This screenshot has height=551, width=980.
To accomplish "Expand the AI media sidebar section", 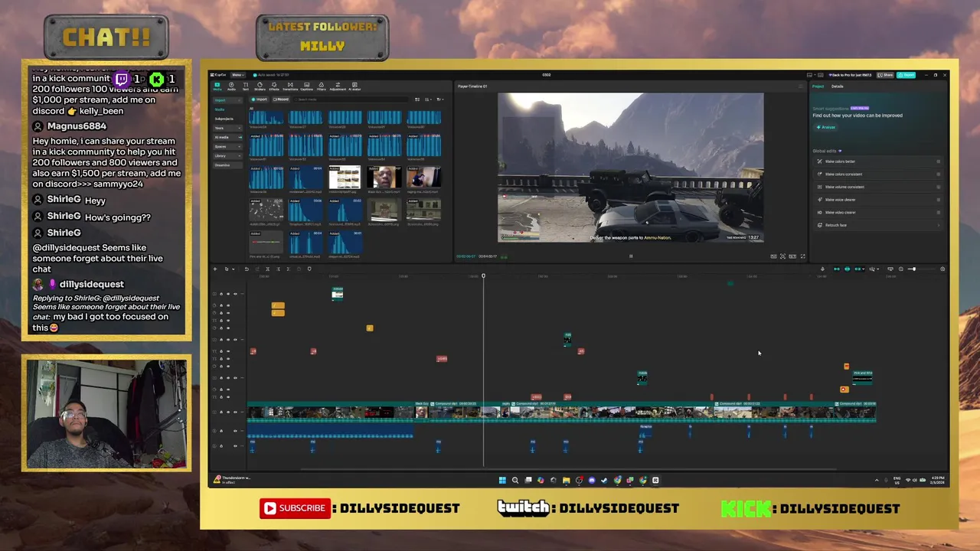I will (227, 137).
